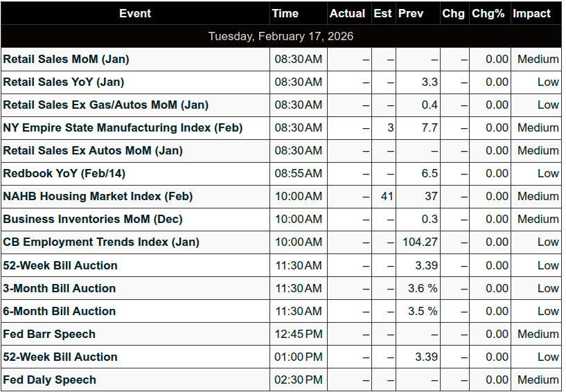Open NY Empire State Manufacturing Index event

pos(123,127)
